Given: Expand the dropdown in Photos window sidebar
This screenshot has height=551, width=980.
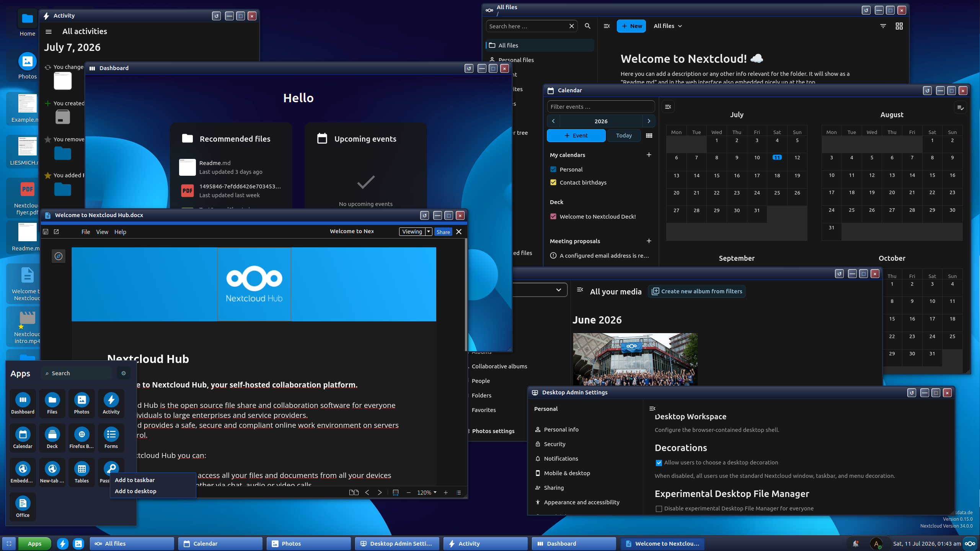Looking at the screenshot, I should coord(559,290).
